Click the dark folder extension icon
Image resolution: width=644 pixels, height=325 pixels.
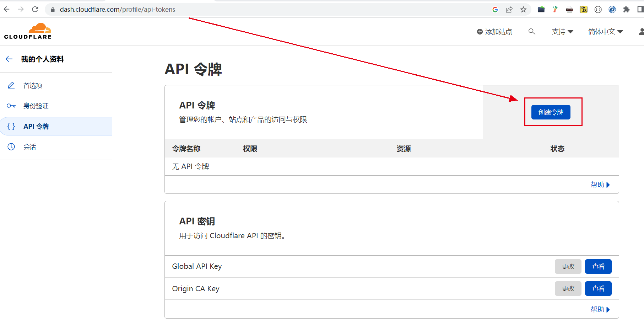(541, 10)
